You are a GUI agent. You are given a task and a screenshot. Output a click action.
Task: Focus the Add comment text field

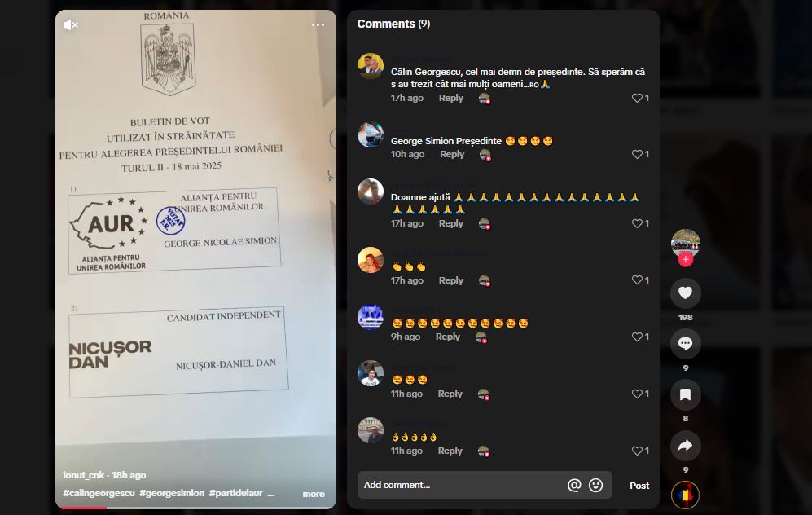click(461, 485)
